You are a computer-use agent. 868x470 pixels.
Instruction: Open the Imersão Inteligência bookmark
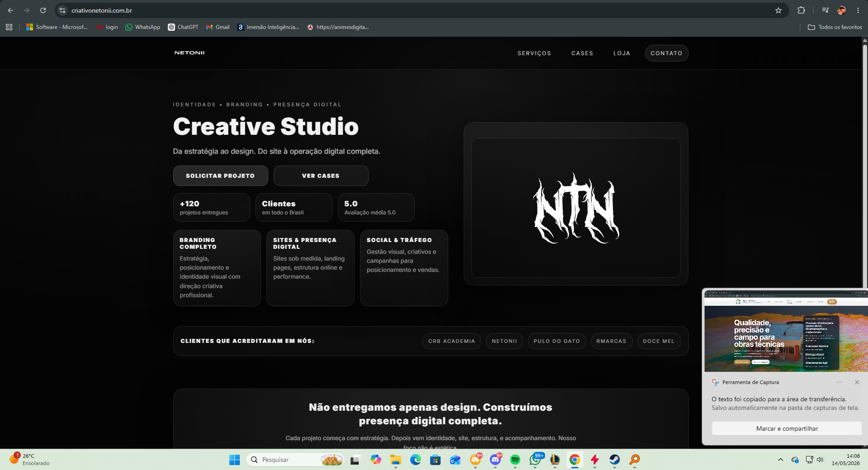pyautogui.click(x=268, y=27)
